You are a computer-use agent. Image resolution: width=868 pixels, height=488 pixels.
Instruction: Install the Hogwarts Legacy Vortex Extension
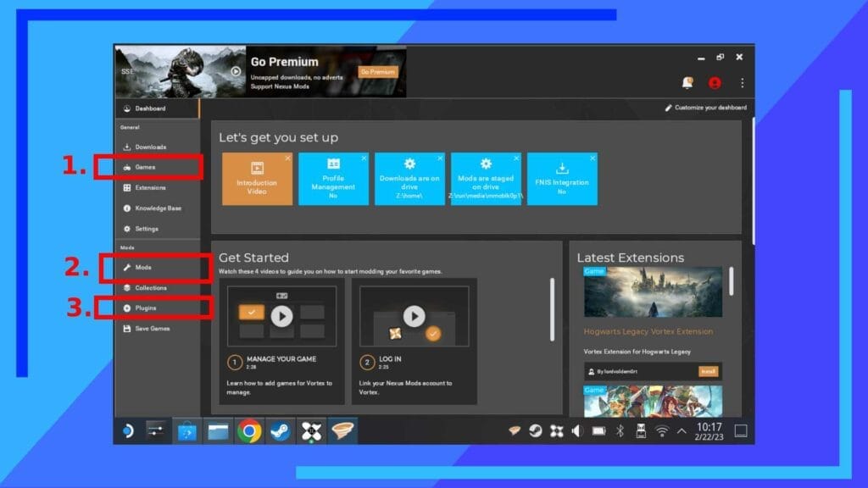coord(708,371)
